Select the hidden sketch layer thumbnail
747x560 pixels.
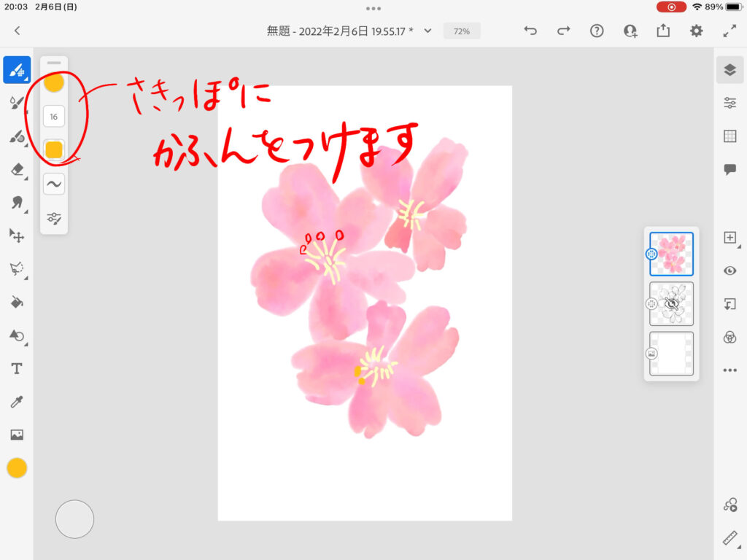point(671,303)
